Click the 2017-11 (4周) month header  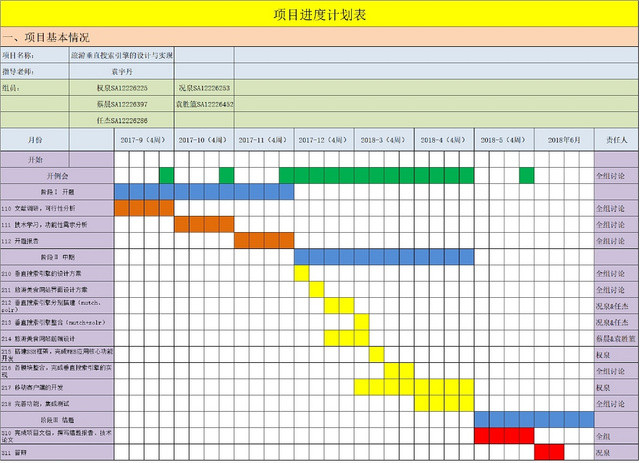[264, 140]
